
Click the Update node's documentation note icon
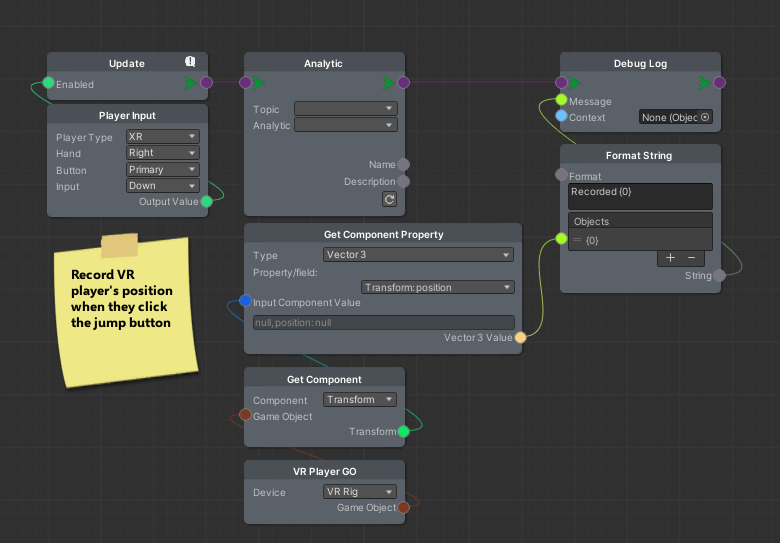(x=190, y=62)
